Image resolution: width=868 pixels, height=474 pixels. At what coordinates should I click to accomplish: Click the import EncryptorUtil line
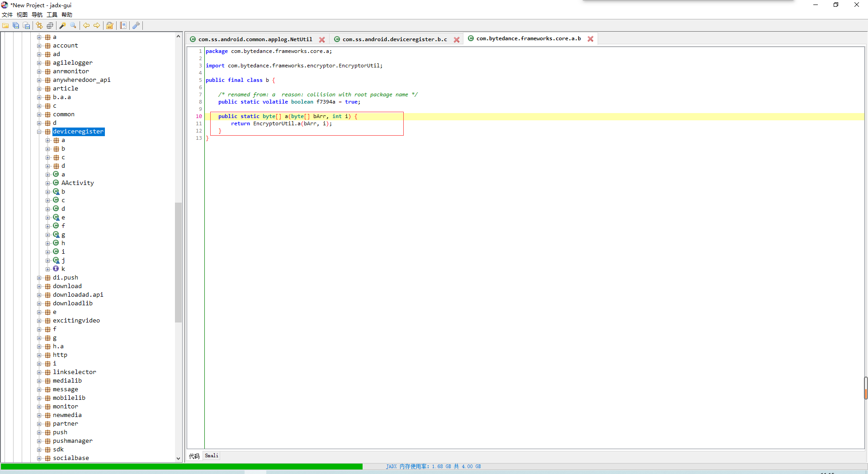point(294,66)
